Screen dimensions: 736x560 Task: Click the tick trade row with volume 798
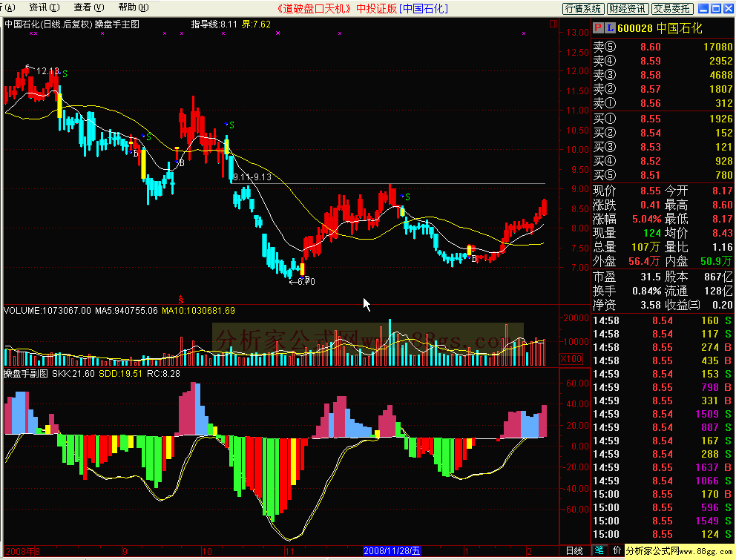(x=663, y=387)
